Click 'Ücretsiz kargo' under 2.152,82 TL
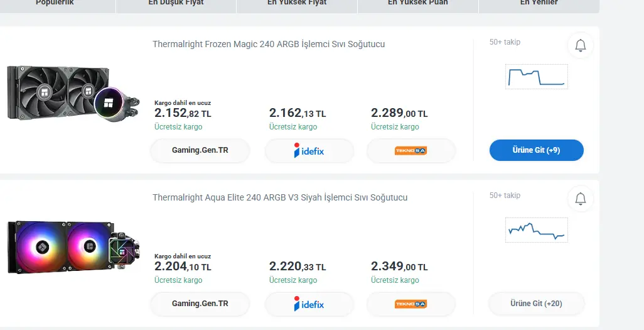 178,127
